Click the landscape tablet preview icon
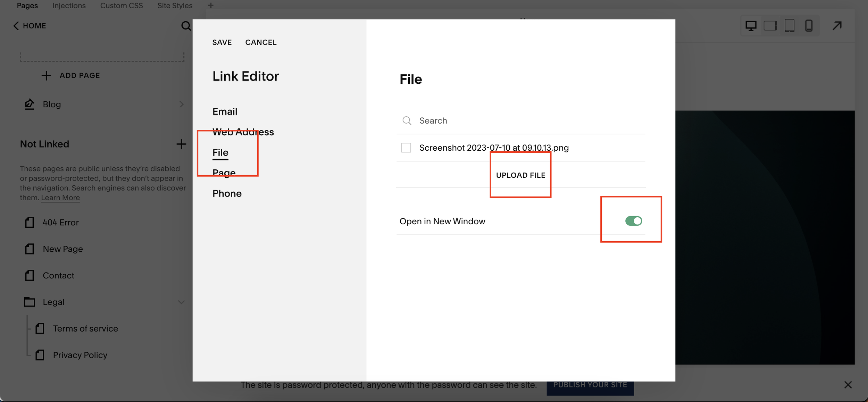This screenshot has height=402, width=868. coord(770,26)
